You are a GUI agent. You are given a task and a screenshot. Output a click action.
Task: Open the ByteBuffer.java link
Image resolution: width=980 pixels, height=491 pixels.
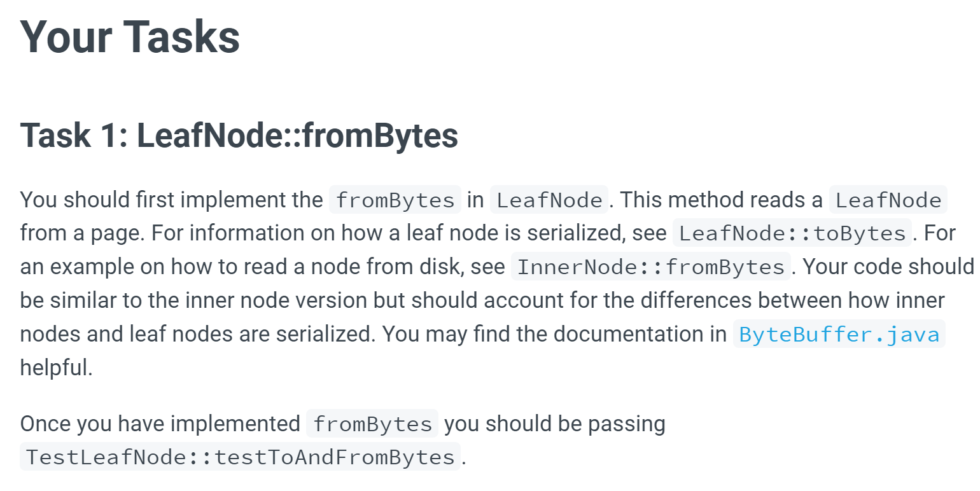click(839, 335)
